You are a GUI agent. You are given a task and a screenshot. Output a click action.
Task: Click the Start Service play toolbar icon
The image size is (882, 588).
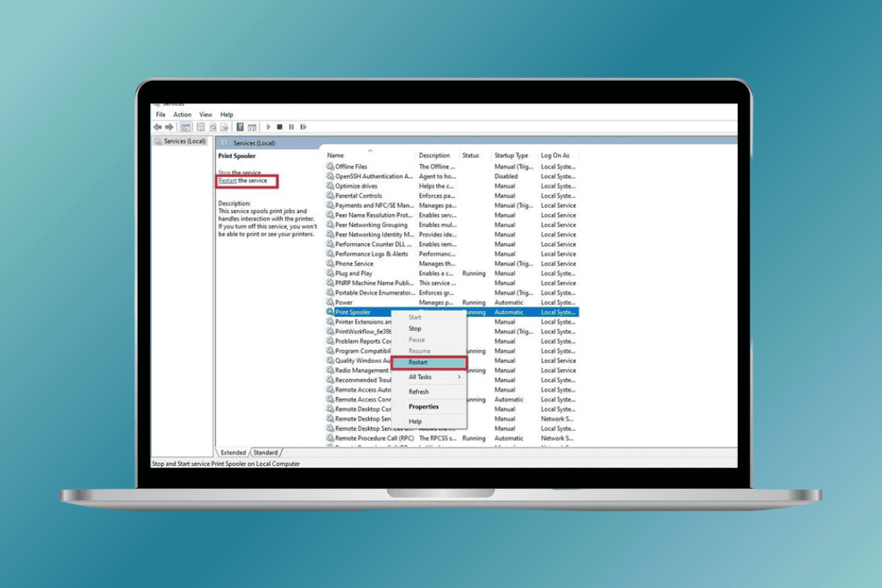pos(268,127)
